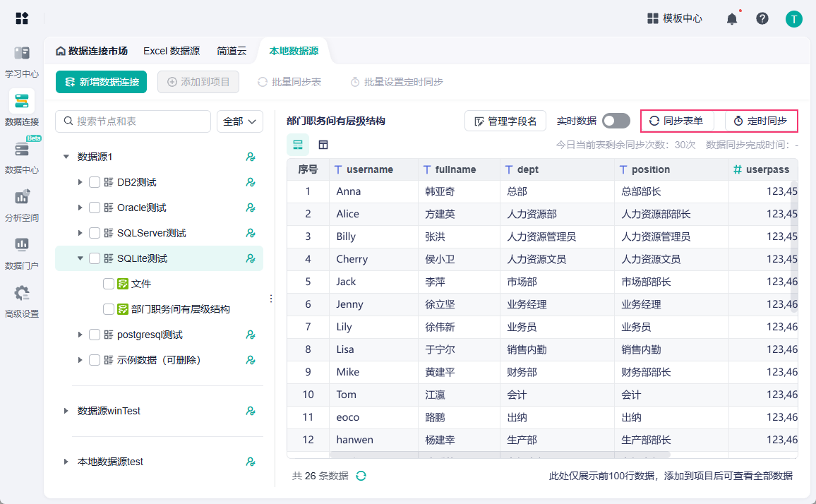Select the 文件 table in tree
The height and width of the screenshot is (504, 816).
point(141,284)
